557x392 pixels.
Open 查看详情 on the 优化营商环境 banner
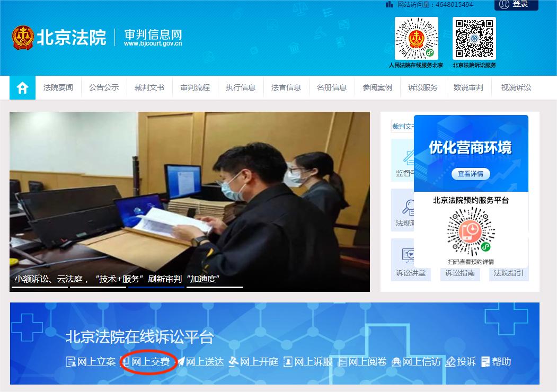coord(471,174)
